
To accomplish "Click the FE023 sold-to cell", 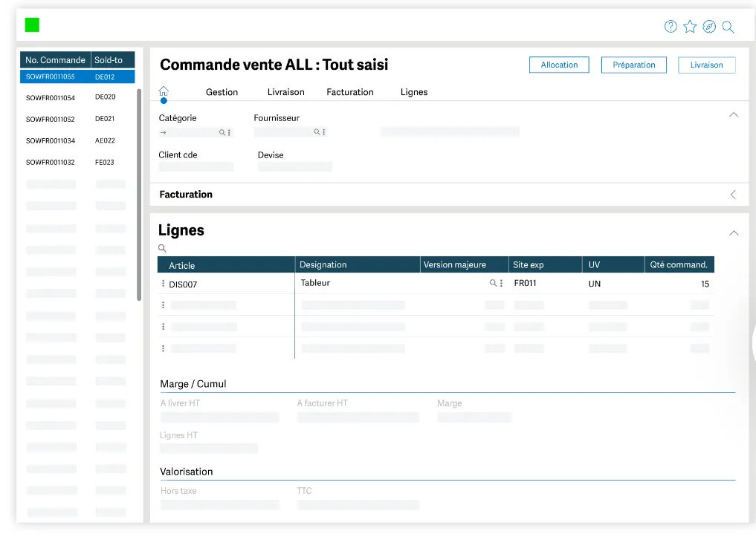I will (x=105, y=162).
